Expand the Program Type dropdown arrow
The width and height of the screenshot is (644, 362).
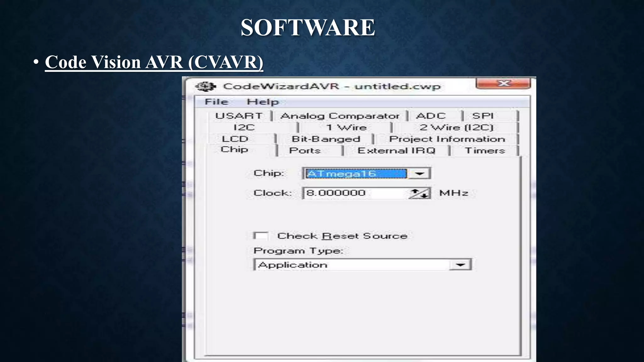[460, 265]
